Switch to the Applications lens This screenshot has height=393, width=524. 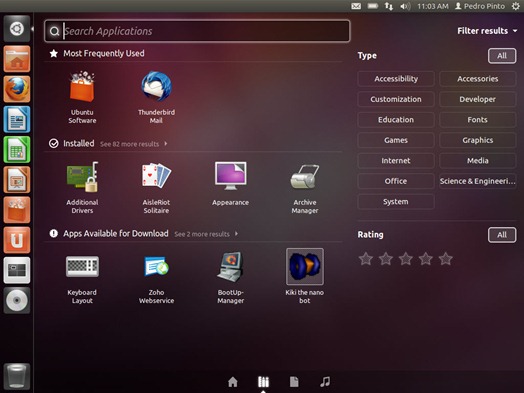263,382
